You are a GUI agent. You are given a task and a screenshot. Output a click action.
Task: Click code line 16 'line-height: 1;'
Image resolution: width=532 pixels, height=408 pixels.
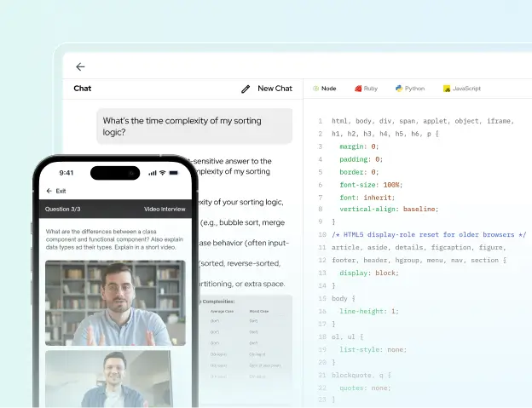coord(369,311)
